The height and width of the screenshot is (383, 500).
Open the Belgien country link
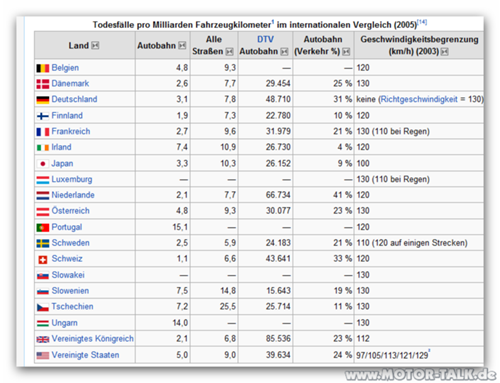(x=65, y=68)
